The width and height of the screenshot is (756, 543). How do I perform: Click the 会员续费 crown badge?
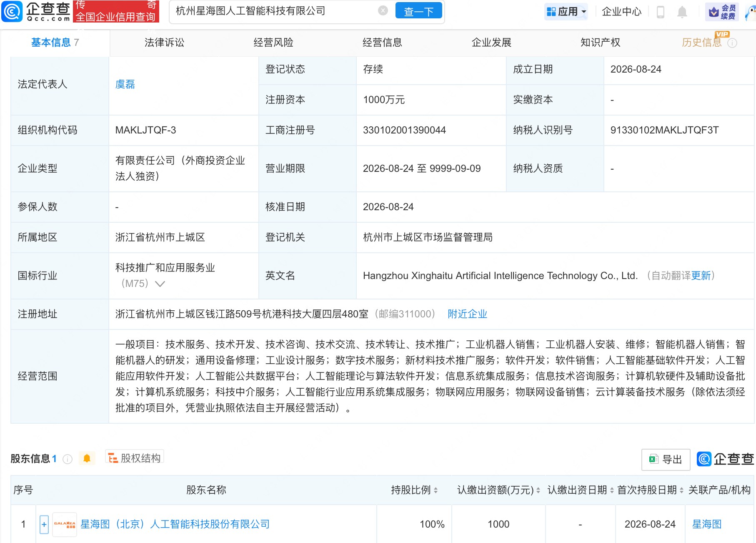click(722, 12)
